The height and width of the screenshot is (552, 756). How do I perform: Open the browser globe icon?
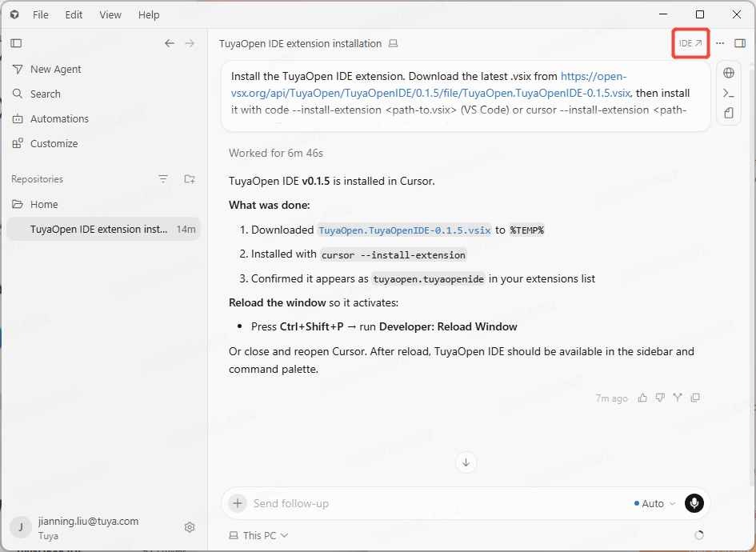coord(729,73)
